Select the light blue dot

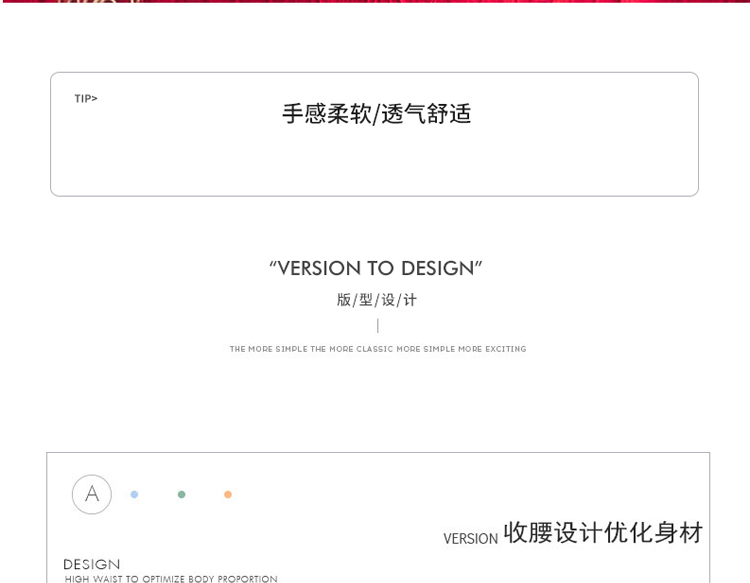point(134,494)
